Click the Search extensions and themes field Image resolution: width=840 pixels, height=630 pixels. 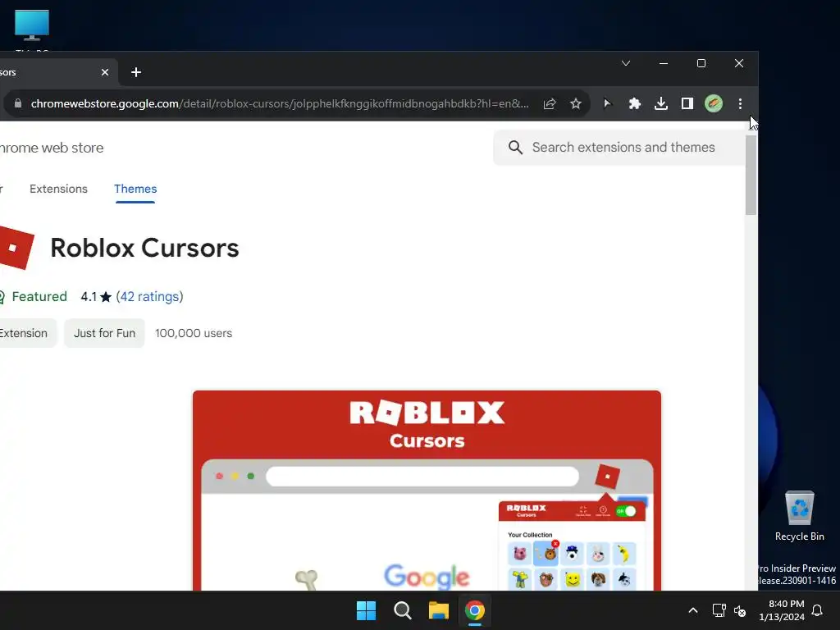click(619, 148)
